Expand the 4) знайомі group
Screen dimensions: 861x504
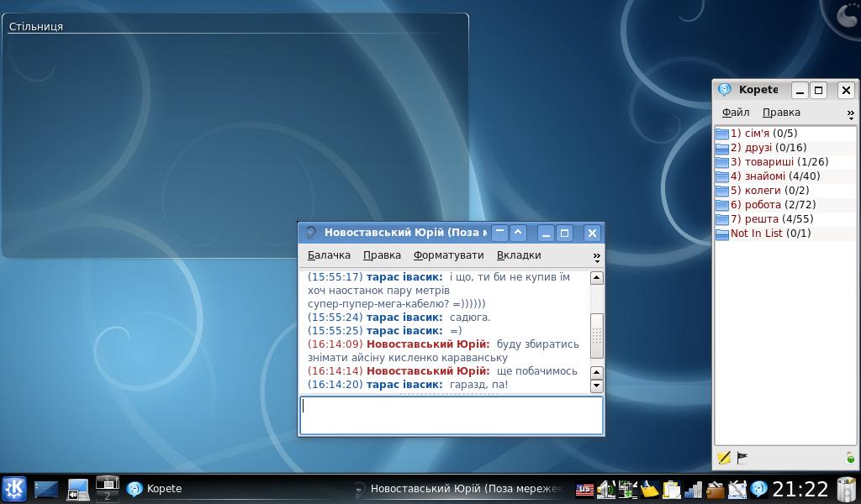(784, 176)
